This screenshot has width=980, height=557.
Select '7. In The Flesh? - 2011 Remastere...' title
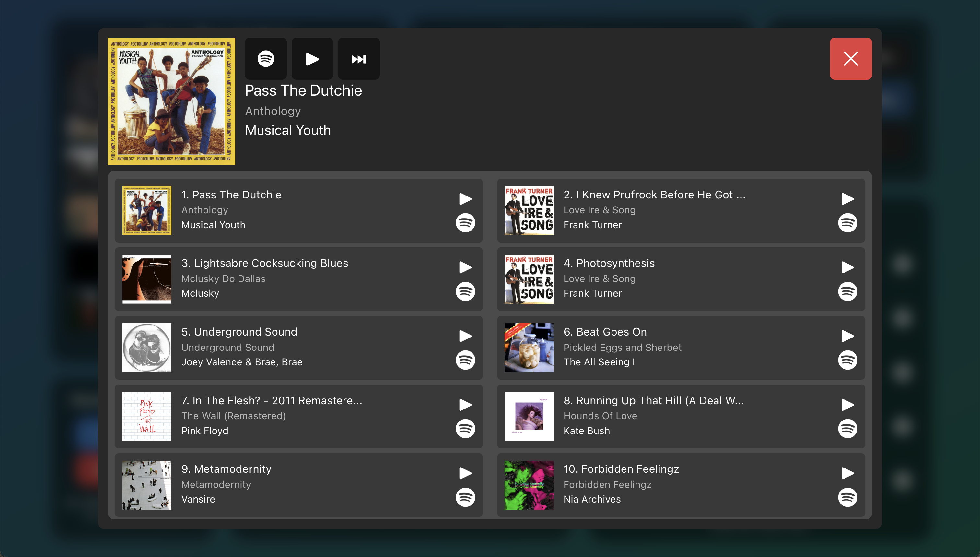tap(272, 400)
